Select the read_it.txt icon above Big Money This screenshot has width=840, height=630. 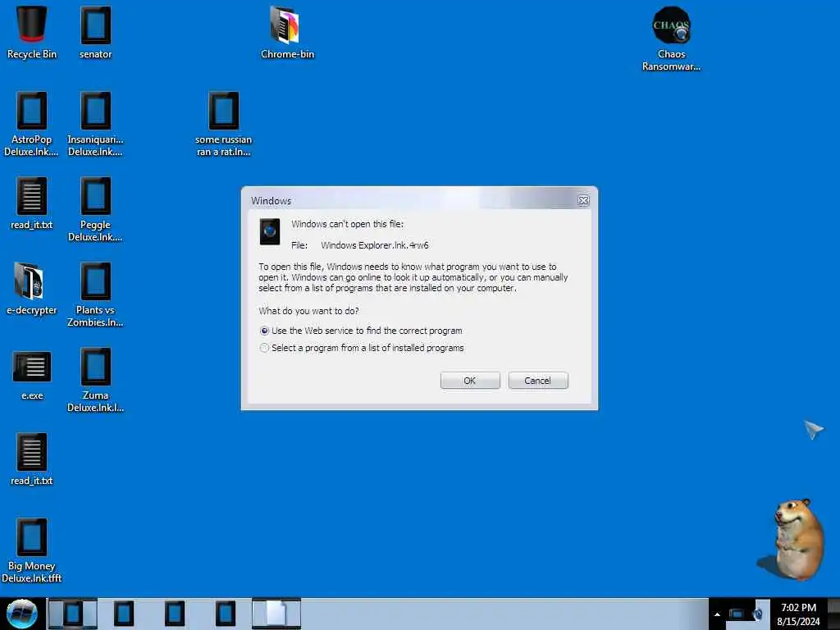point(32,459)
